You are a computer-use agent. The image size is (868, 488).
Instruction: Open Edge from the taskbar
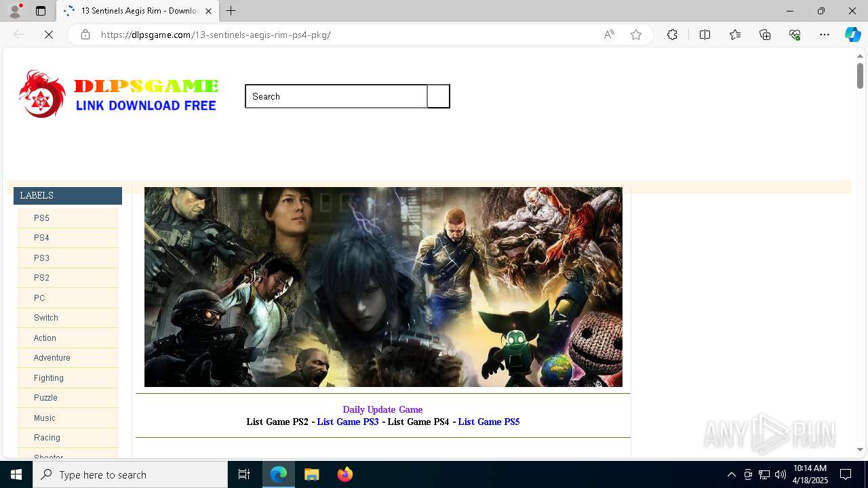pos(279,474)
